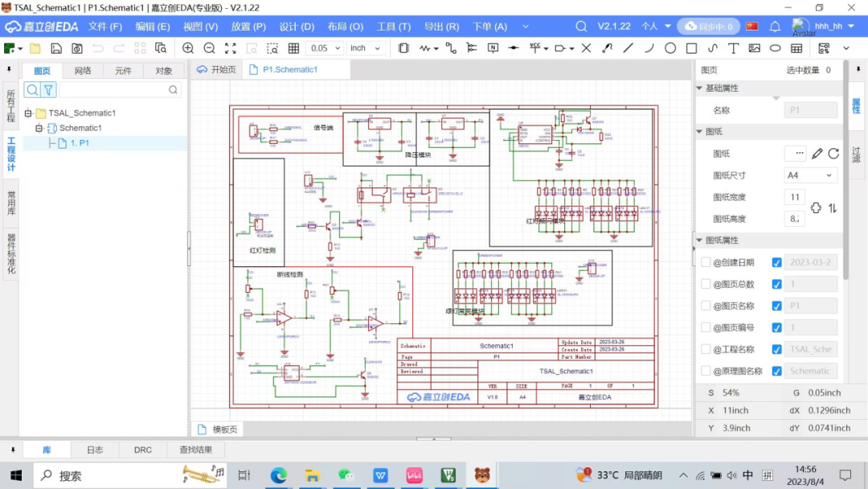Select the rectangle drawing tool

691,48
